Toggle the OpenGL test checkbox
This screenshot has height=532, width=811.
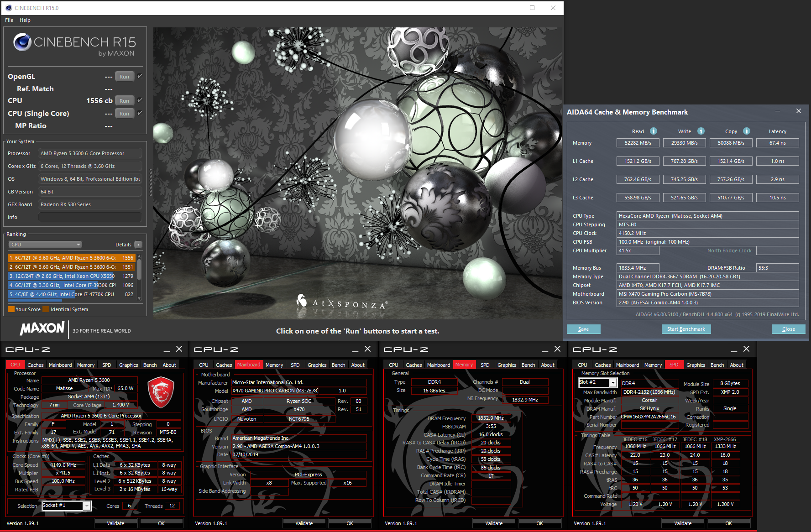click(x=140, y=76)
